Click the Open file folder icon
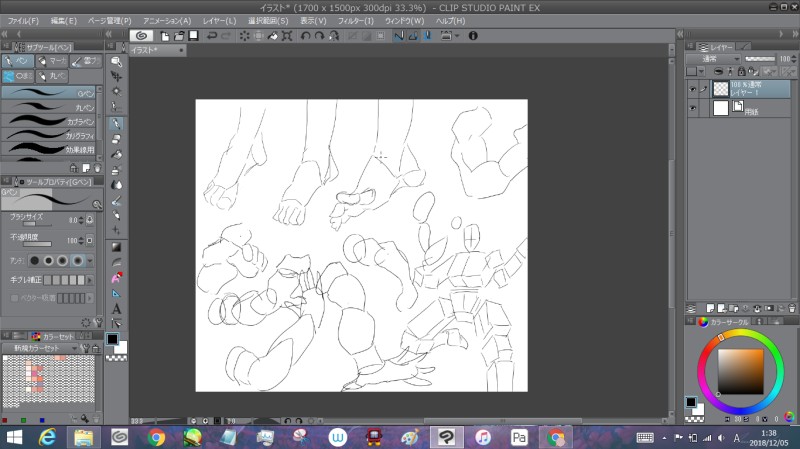The image size is (800, 449). (179, 36)
